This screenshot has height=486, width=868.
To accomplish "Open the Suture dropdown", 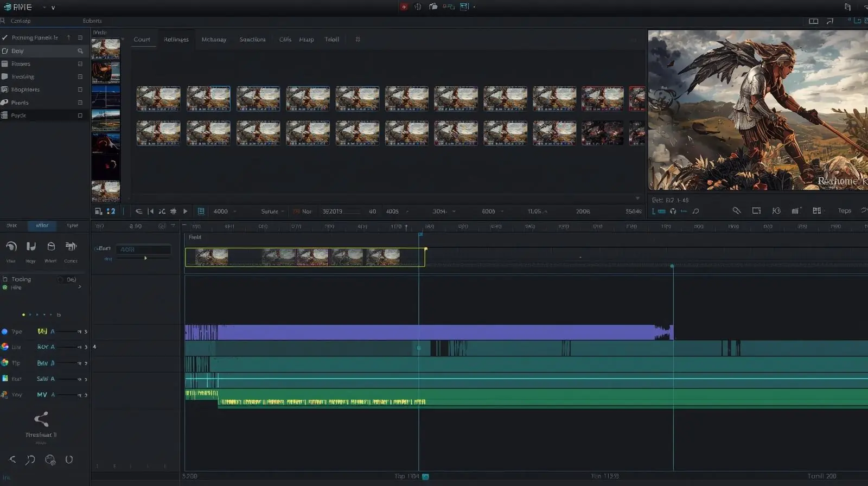I will pos(272,212).
